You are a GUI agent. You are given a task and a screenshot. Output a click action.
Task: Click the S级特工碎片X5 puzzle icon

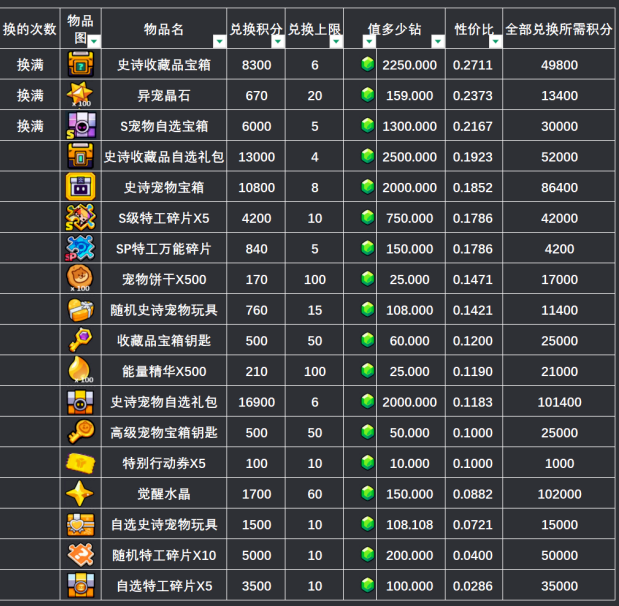pyautogui.click(x=81, y=217)
